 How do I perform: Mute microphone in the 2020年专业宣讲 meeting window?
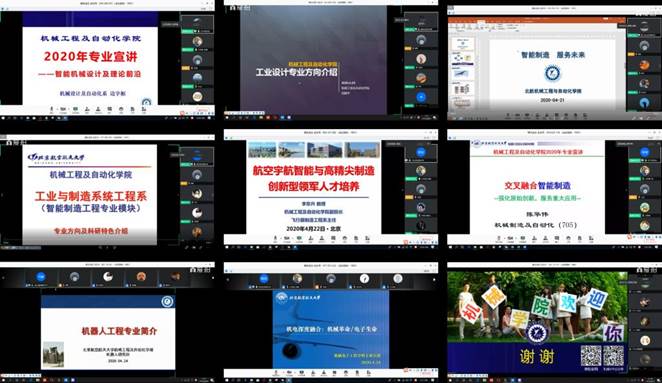point(52,109)
